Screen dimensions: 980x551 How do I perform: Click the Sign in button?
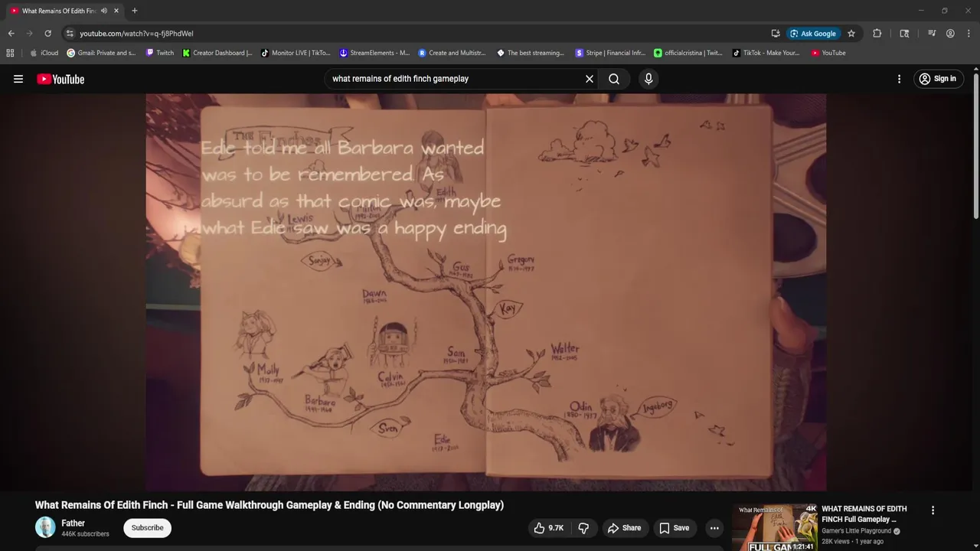coord(938,79)
